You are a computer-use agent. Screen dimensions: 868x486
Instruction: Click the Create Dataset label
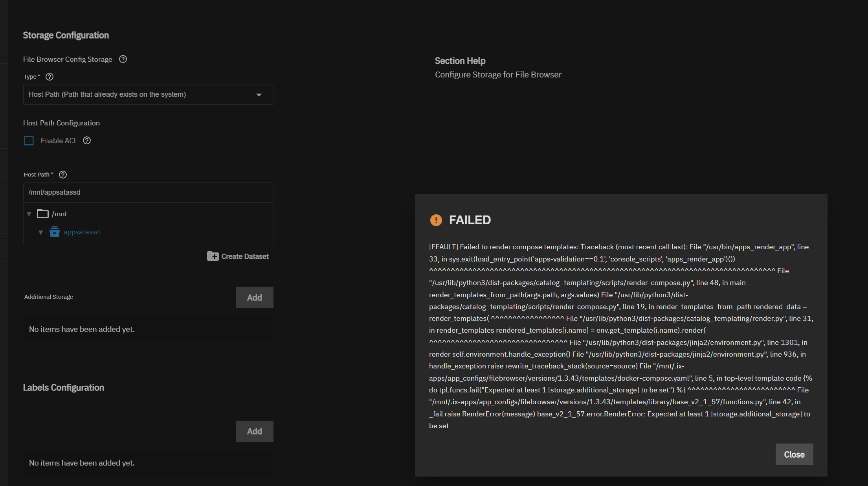[245, 256]
